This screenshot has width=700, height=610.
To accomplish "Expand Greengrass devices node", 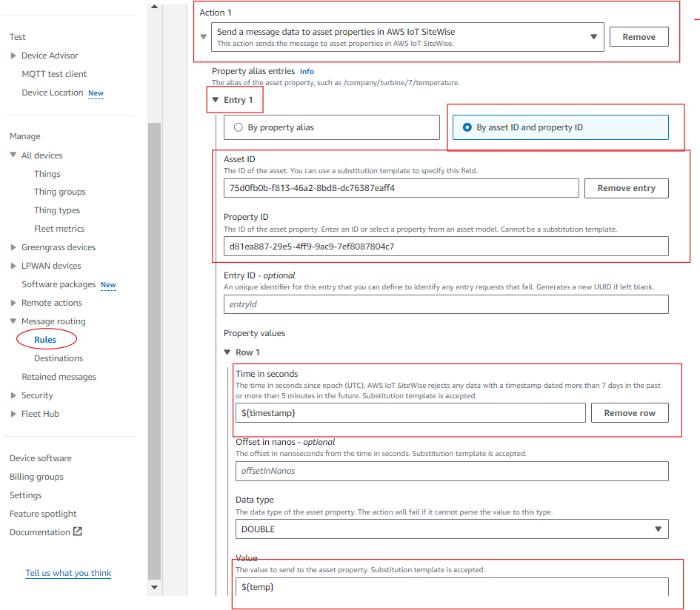I will tap(13, 247).
